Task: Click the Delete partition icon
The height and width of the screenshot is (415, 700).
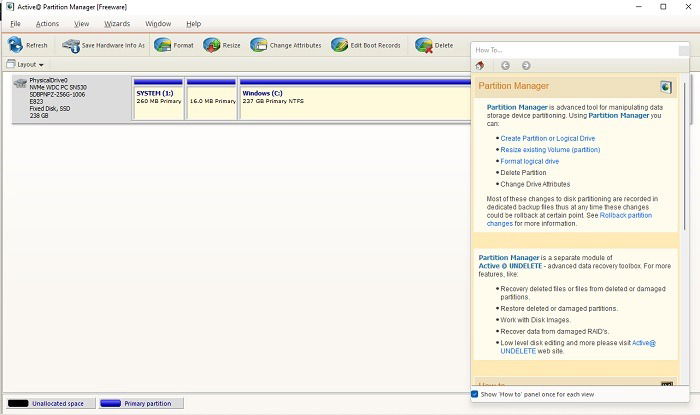Action: click(x=424, y=45)
